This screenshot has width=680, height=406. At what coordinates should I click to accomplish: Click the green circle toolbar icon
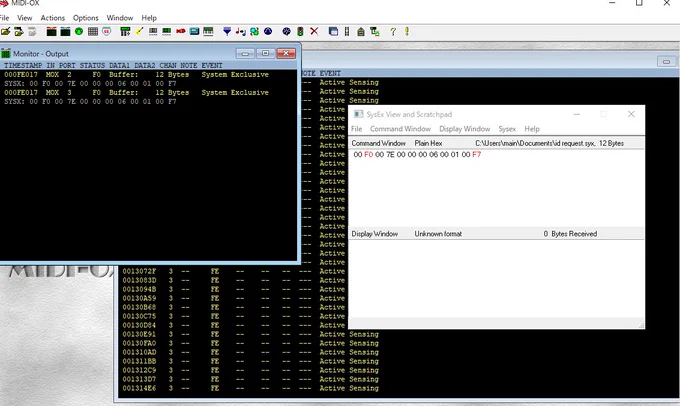point(79,31)
